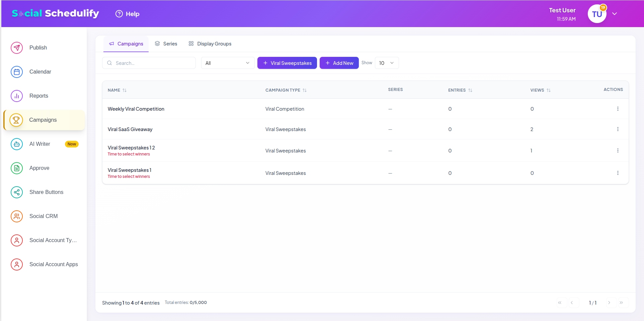Open the Show 10 entries dropdown

tap(387, 63)
